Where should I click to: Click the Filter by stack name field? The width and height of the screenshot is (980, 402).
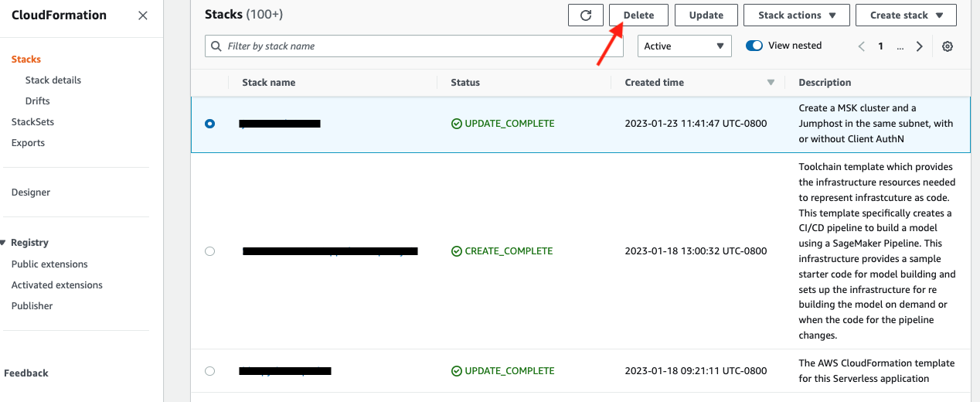(x=410, y=46)
